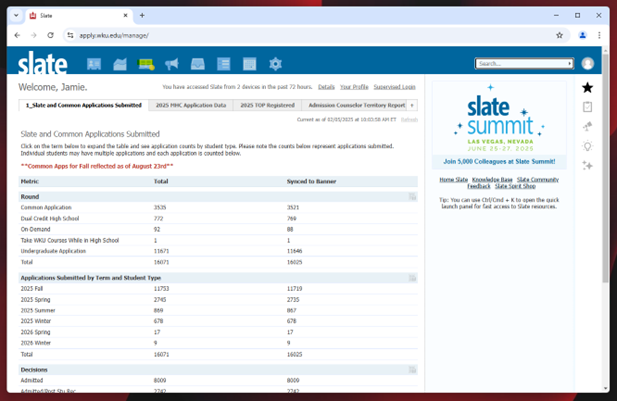Open the Records (person card) icon
This screenshot has width=617, height=401.
pos(94,64)
